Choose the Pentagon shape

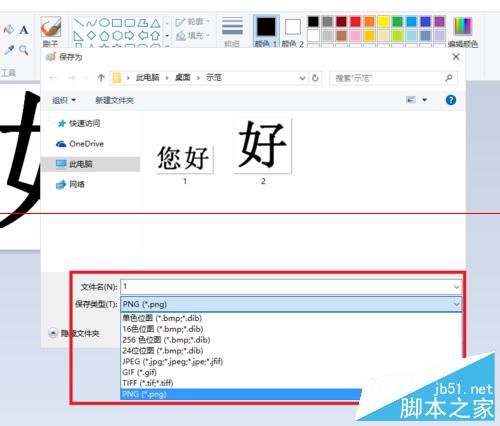pos(104,35)
